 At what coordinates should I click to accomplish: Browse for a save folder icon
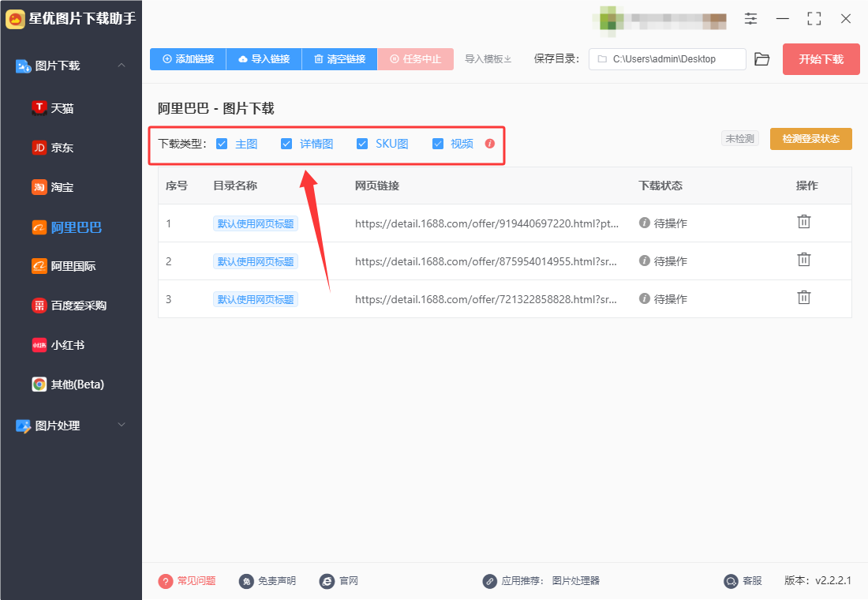coord(761,59)
